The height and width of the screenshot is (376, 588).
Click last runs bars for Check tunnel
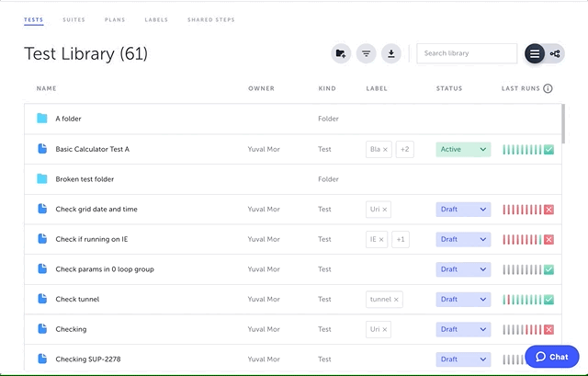pos(523,300)
